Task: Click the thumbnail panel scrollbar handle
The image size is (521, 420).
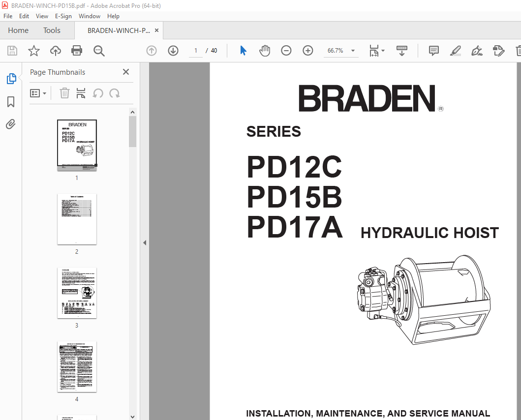Action: (x=132, y=132)
